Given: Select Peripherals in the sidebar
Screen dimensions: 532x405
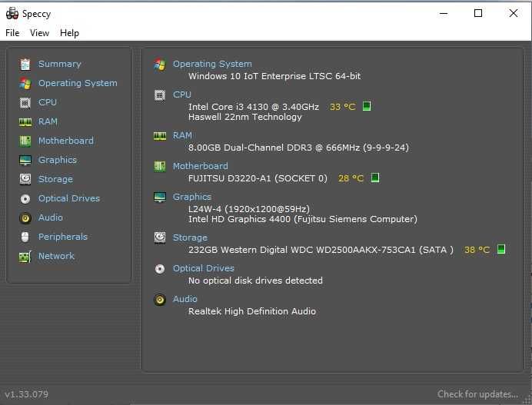Looking at the screenshot, I should point(63,237).
